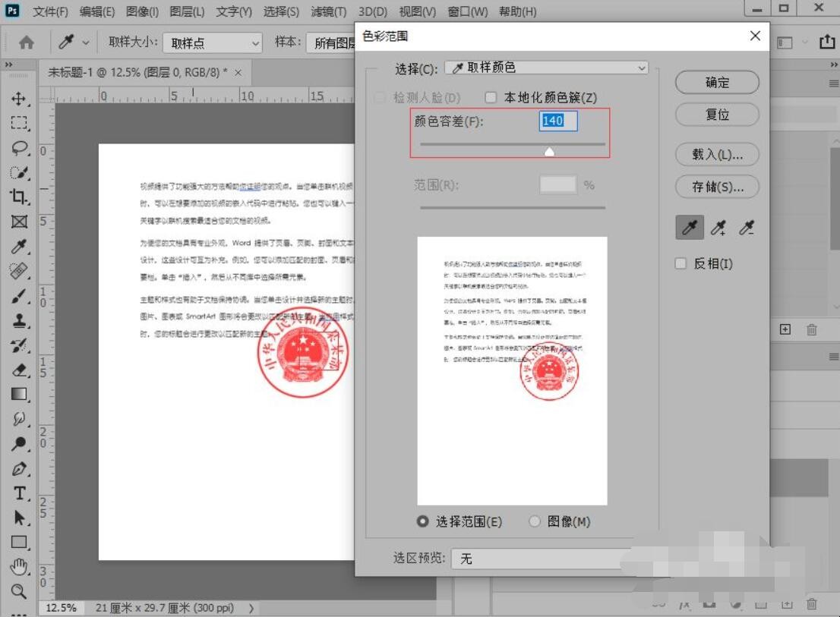Enable the 本地化颜色簇 checkbox
This screenshot has width=840, height=617.
coord(491,98)
